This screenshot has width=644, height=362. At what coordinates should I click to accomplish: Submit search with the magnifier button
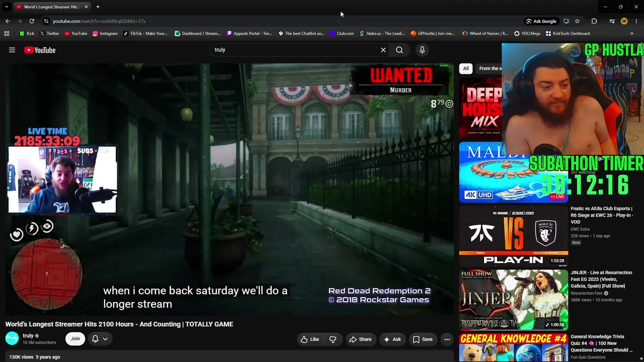click(399, 50)
